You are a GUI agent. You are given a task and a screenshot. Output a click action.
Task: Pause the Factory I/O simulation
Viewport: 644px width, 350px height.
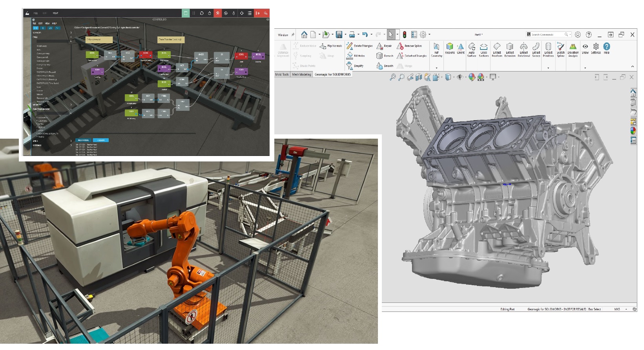click(x=193, y=13)
